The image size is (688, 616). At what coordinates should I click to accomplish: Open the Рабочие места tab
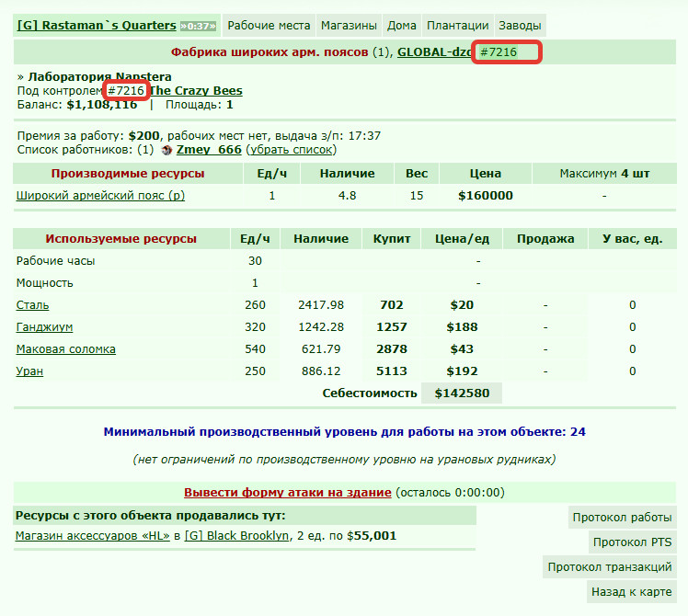pos(269,26)
